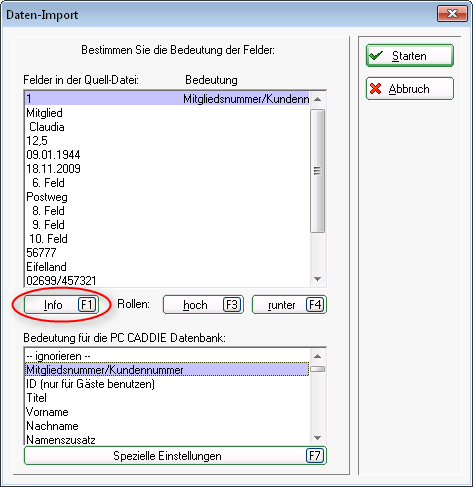Screen dimensions: 473x487
Task: Select 'Titel' in the Bedeutung list
Action: [167, 398]
